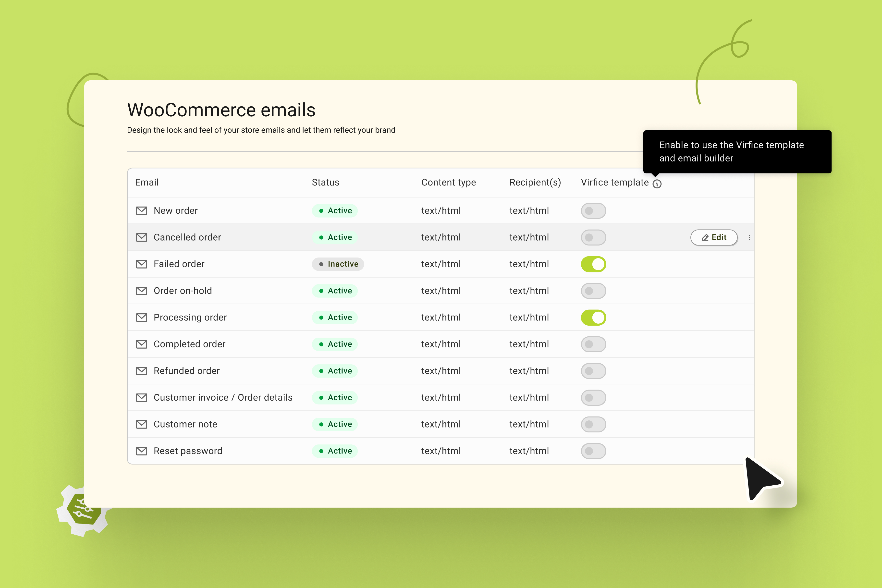Click the Status column header
The width and height of the screenshot is (882, 588).
(x=326, y=183)
